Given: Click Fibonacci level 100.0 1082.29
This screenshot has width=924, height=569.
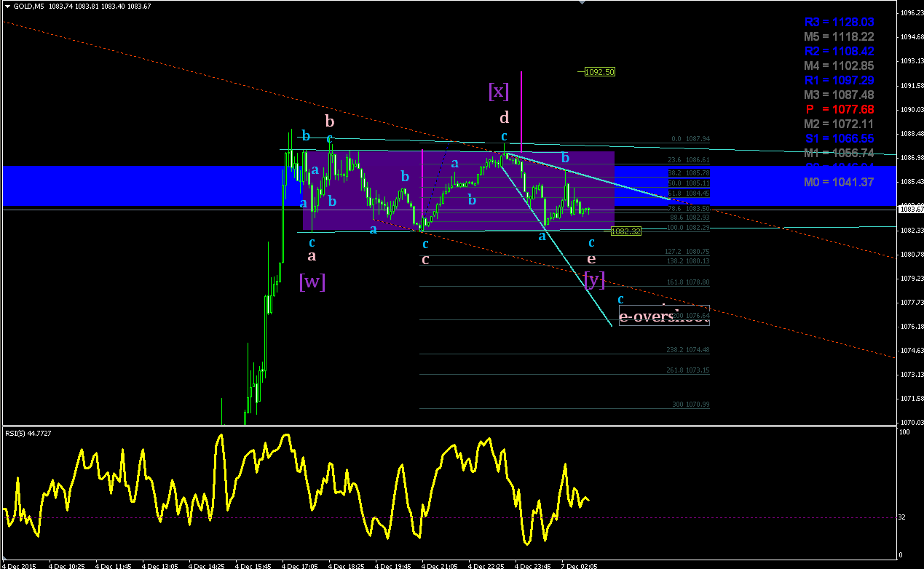Looking at the screenshot, I should click(x=688, y=228).
